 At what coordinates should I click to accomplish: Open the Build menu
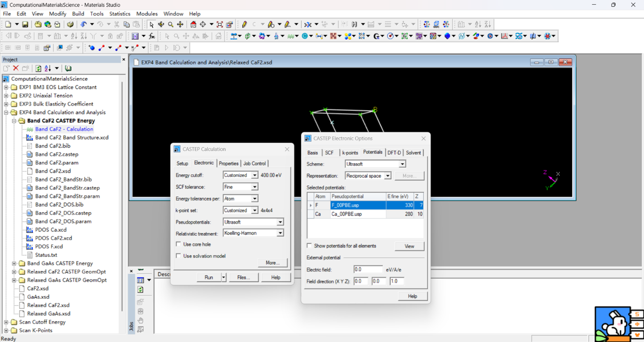click(x=78, y=14)
